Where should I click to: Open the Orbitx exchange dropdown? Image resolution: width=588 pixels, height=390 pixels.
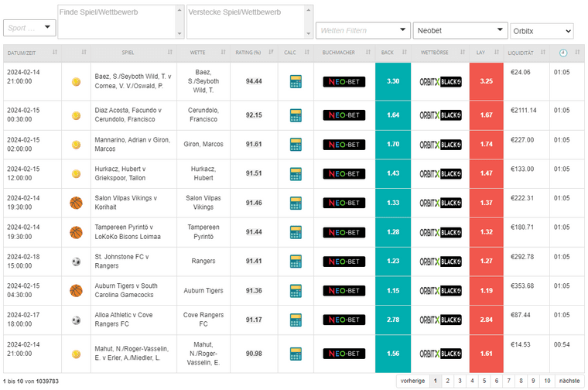(542, 31)
